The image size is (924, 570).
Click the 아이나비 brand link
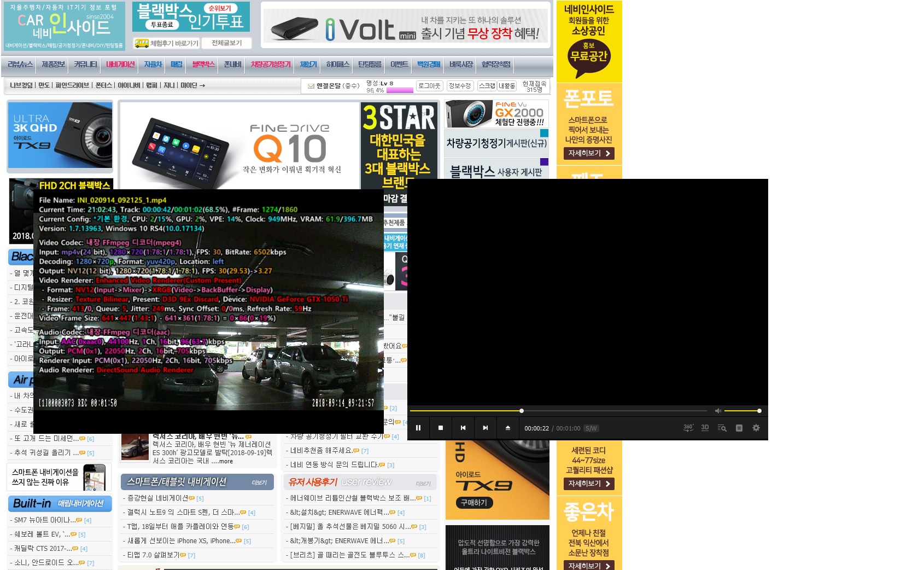129,85
